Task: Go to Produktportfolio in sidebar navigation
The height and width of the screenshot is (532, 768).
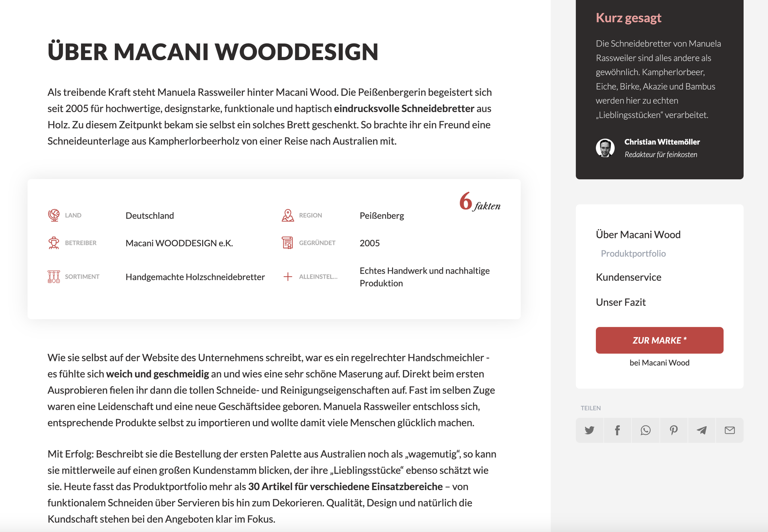Action: click(x=633, y=253)
